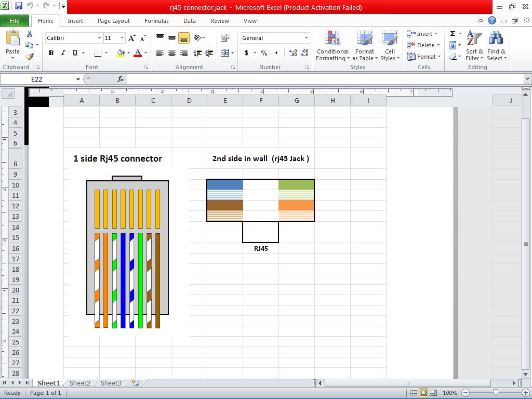532x399 pixels.
Task: Click the Insert Worksheet tab icon
Action: pyautogui.click(x=136, y=383)
